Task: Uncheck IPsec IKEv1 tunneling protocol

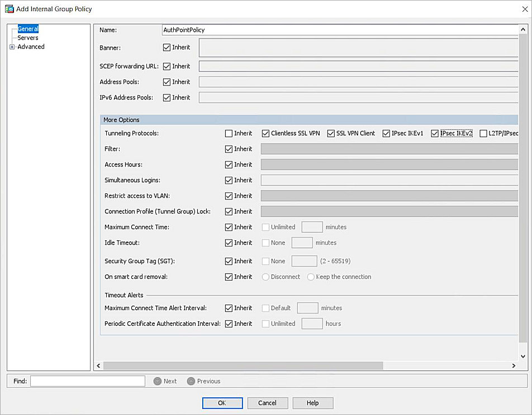Action: pos(386,133)
